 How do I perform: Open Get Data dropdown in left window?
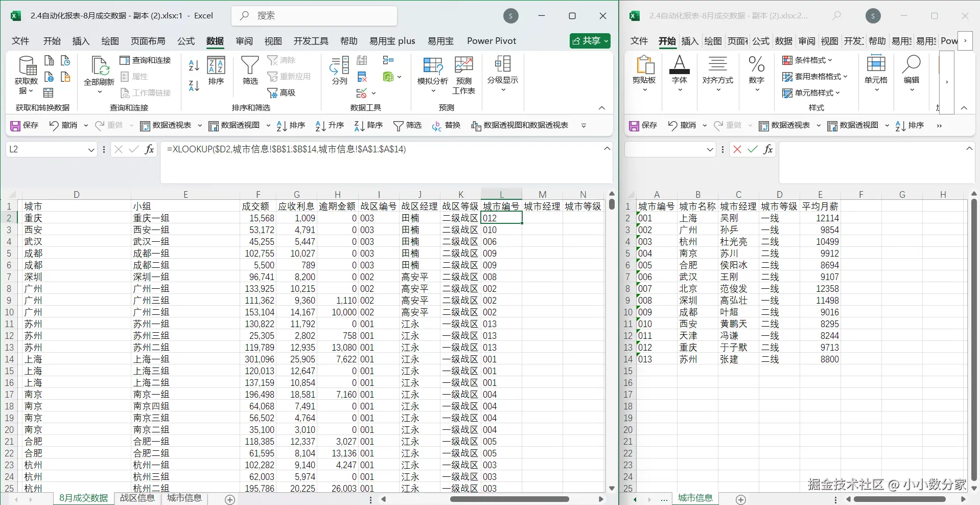point(26,76)
